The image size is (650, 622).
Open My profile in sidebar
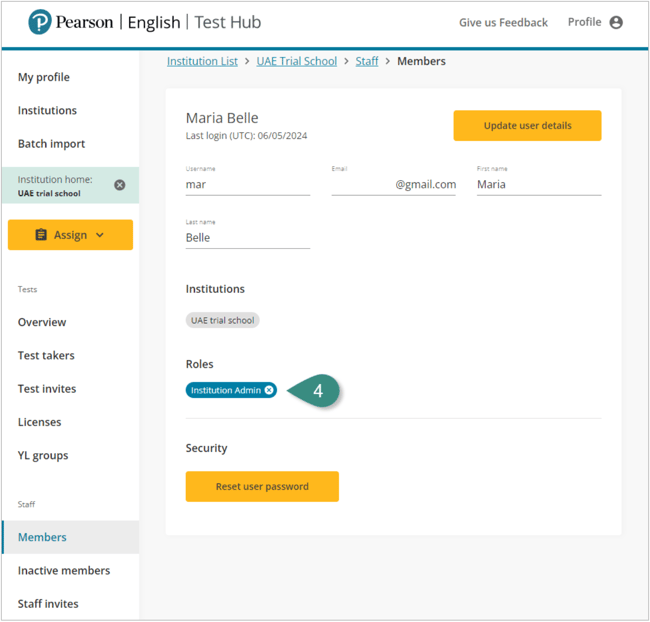tap(44, 77)
